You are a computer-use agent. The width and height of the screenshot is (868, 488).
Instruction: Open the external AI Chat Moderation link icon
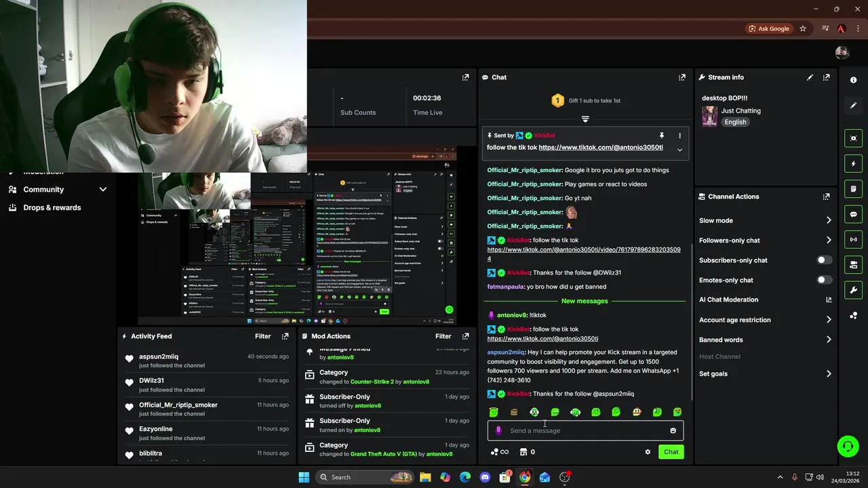tap(829, 300)
